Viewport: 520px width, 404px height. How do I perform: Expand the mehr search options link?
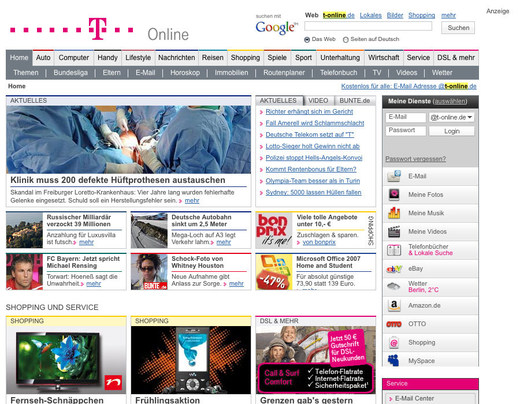[448, 15]
